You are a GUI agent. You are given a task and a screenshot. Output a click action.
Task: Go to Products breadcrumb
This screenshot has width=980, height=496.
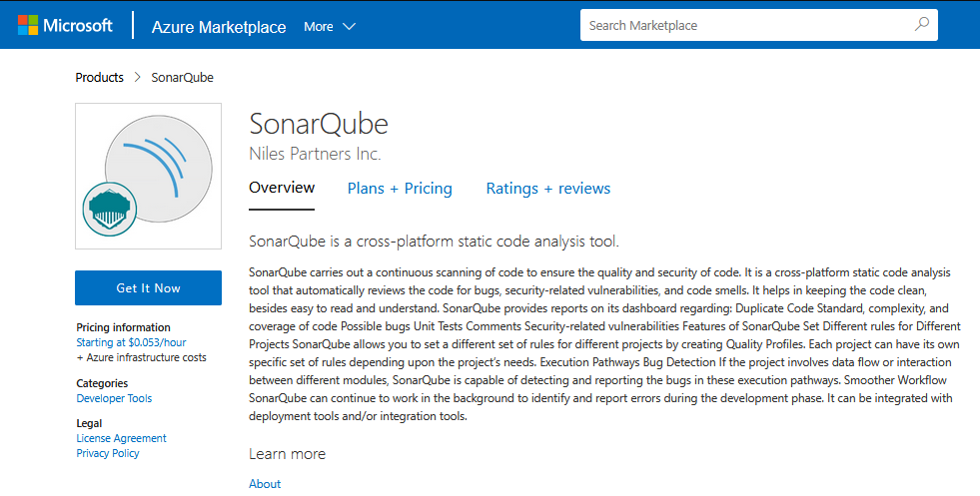(100, 78)
